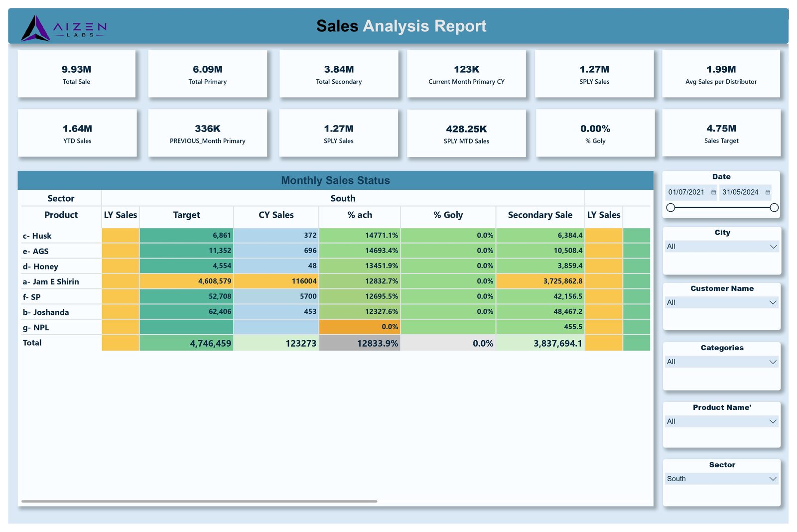Expand the City dropdown
This screenshot has height=532, width=797.
[x=722, y=247]
